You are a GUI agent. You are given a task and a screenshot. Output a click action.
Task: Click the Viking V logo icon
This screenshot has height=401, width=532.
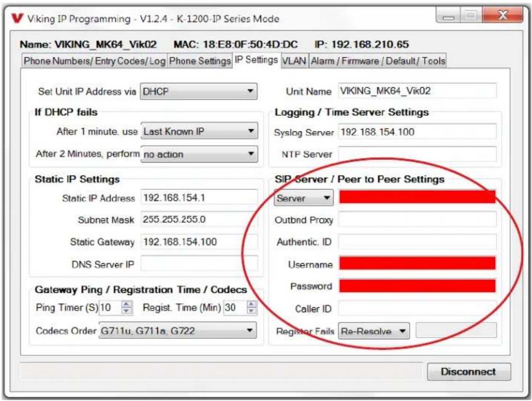coord(17,18)
